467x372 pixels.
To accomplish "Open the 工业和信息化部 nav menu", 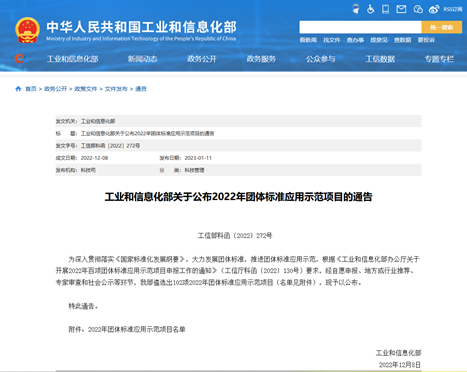I will [73, 59].
